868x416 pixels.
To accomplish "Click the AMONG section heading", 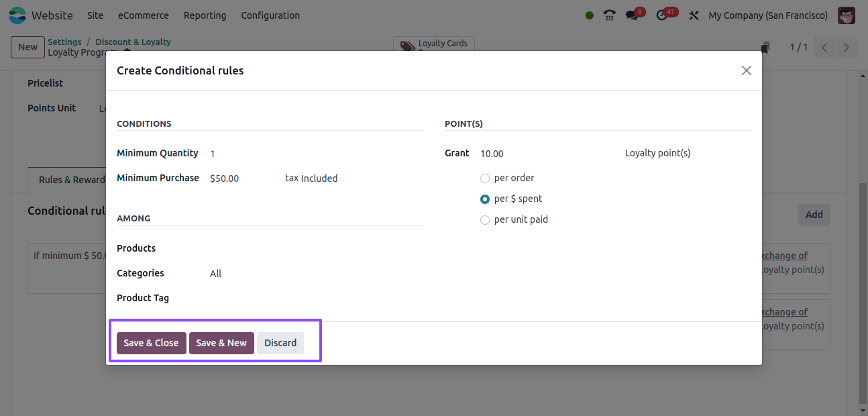I will click(x=133, y=218).
